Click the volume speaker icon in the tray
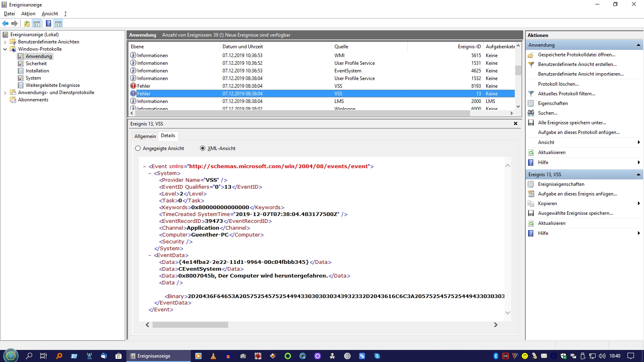The height and width of the screenshot is (362, 644). [602, 356]
